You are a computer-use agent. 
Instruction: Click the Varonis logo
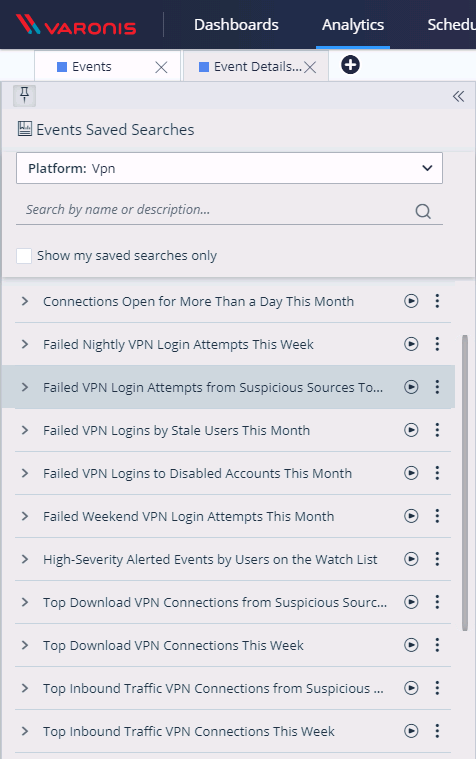[x=76, y=25]
